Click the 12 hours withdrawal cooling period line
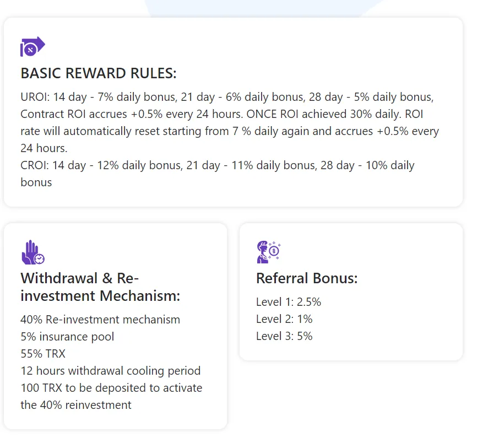 (x=110, y=371)
